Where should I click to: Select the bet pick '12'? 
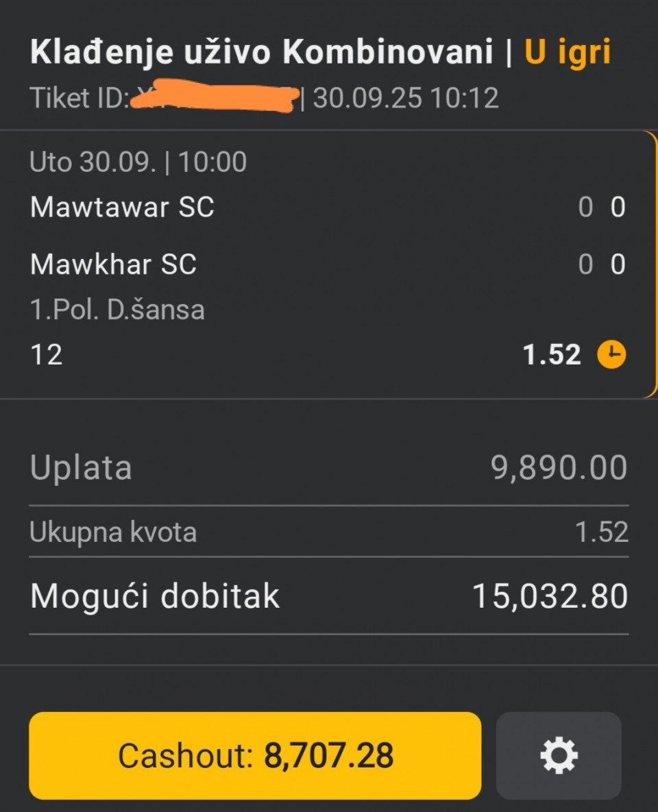[x=46, y=355]
